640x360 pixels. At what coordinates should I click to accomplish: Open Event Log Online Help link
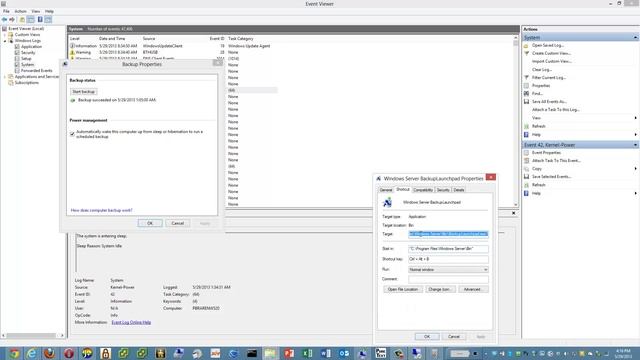pos(131,322)
